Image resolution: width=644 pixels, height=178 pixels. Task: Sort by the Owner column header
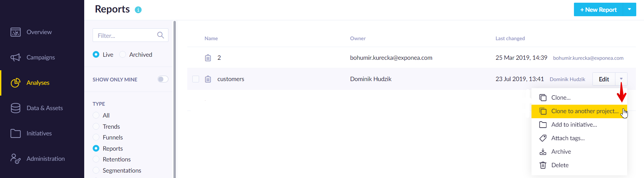point(358,39)
